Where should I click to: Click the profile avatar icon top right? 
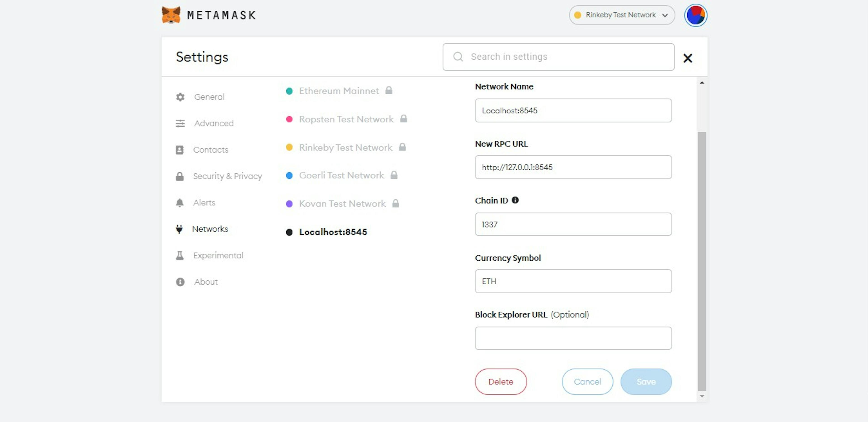coord(694,15)
